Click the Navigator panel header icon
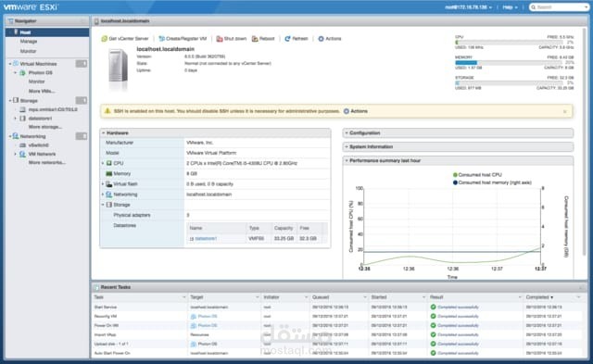Viewport: 593px width, 364px height. [10, 20]
